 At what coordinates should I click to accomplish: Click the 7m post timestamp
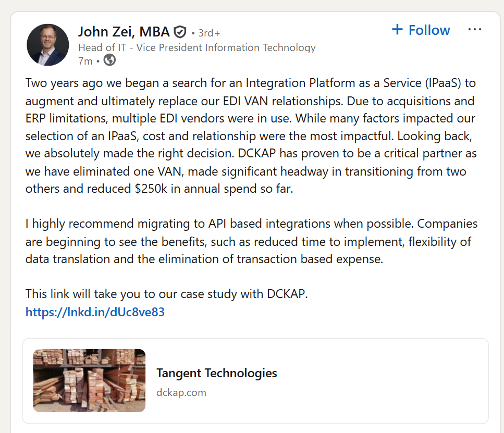(x=85, y=61)
